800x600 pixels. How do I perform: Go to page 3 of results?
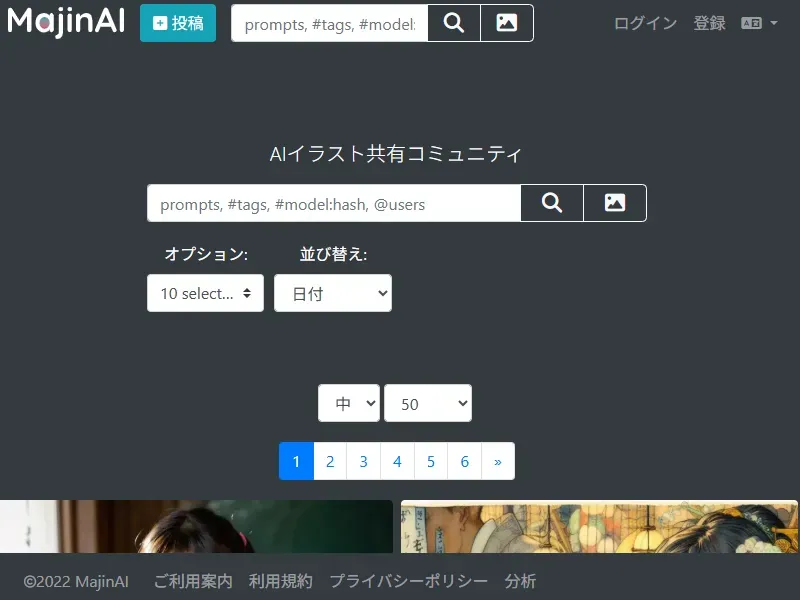363,461
